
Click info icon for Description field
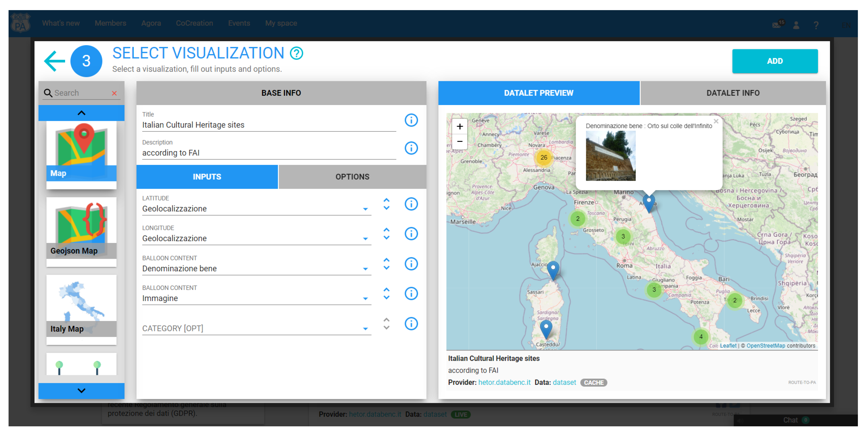pyautogui.click(x=411, y=148)
